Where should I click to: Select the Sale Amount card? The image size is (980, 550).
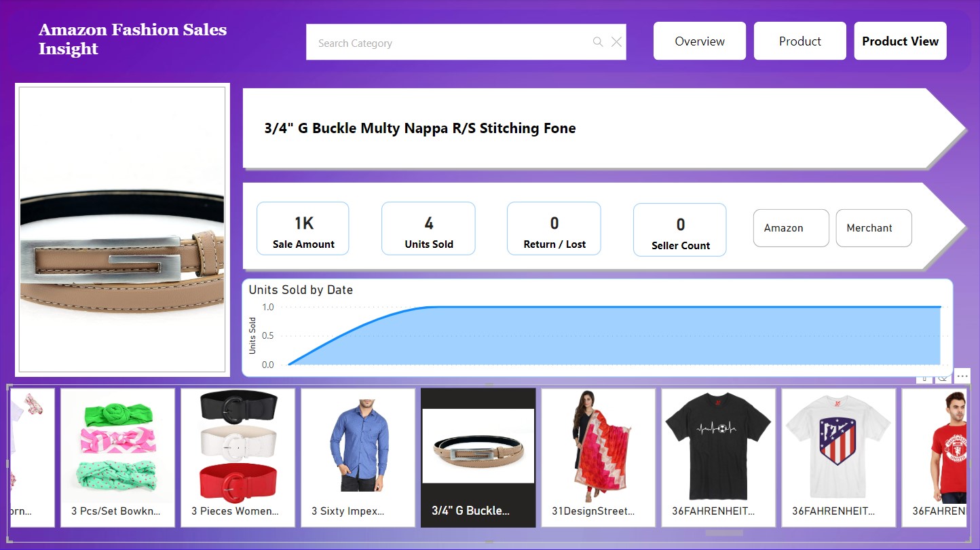coord(303,229)
